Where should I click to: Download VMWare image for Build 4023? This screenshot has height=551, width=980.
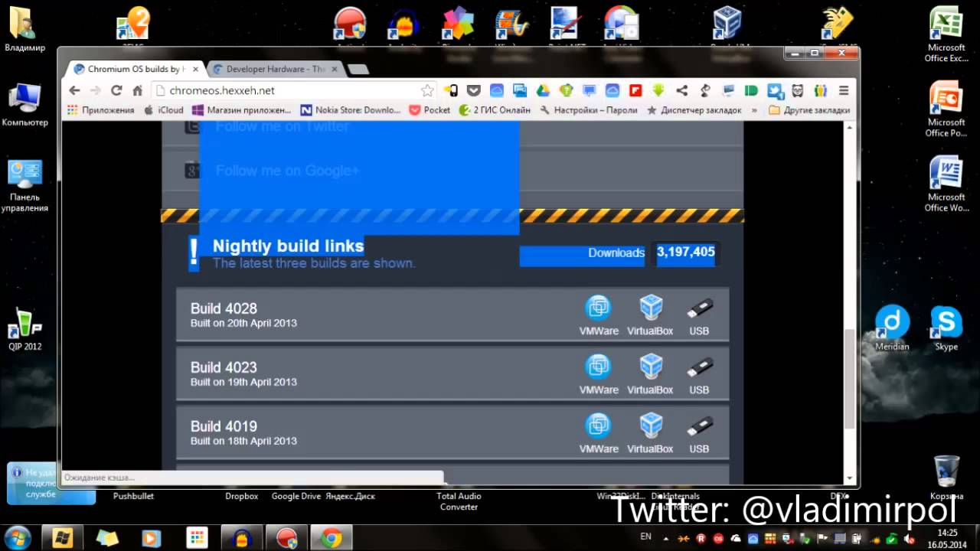599,374
